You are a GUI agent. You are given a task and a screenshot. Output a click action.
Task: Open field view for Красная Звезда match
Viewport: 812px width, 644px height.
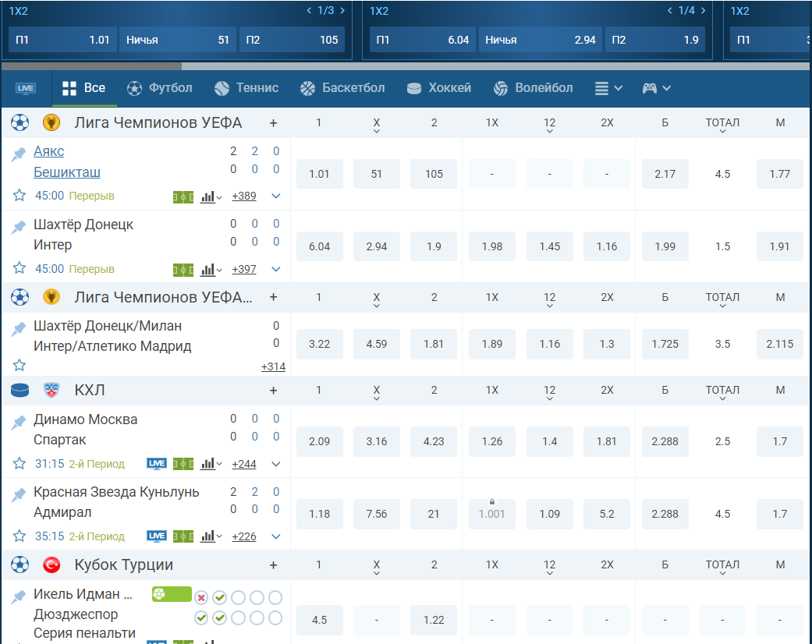183,536
